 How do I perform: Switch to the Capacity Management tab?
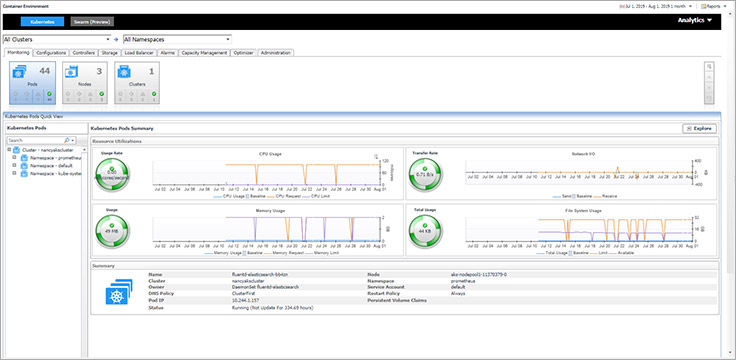pos(204,53)
